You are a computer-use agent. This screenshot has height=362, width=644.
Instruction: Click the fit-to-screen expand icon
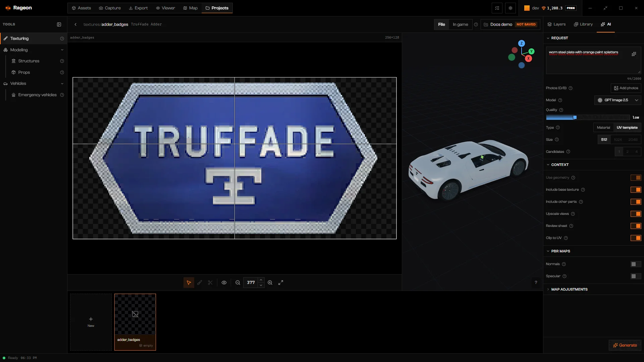[x=281, y=283]
